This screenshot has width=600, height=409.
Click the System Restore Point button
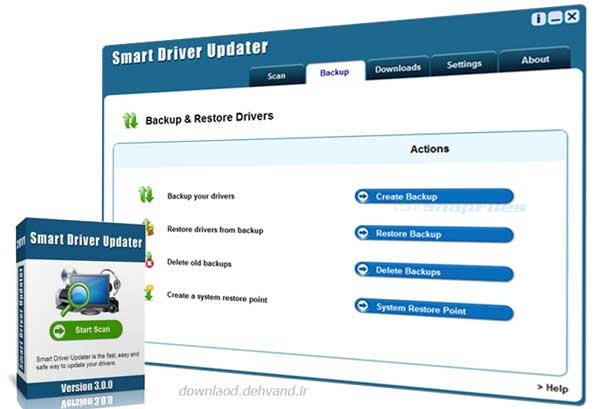click(x=434, y=308)
